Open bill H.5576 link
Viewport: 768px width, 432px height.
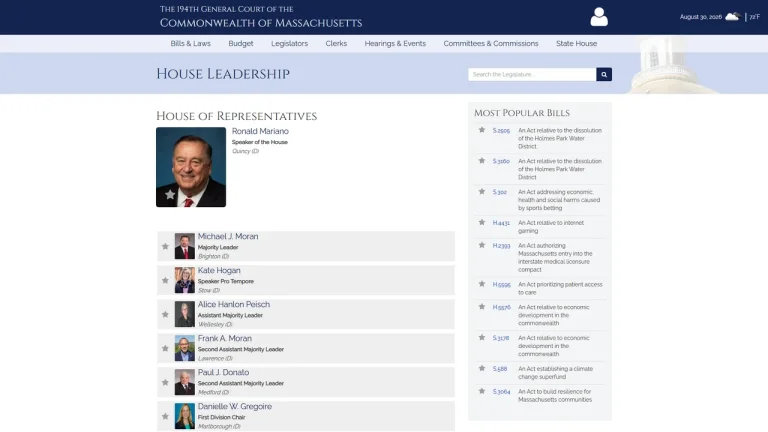pyautogui.click(x=502, y=308)
